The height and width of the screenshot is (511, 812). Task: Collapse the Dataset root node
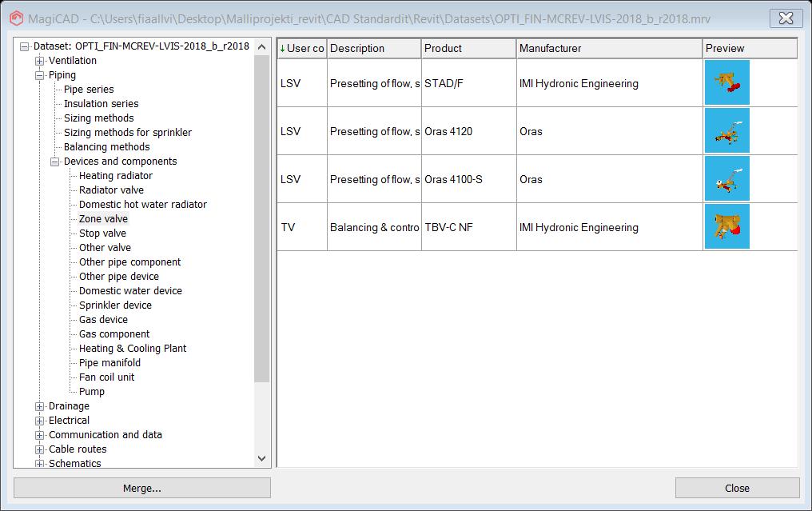pyautogui.click(x=24, y=46)
